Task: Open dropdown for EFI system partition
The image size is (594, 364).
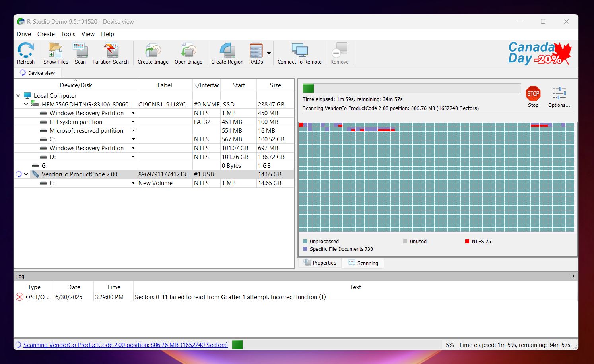Action: [x=133, y=122]
